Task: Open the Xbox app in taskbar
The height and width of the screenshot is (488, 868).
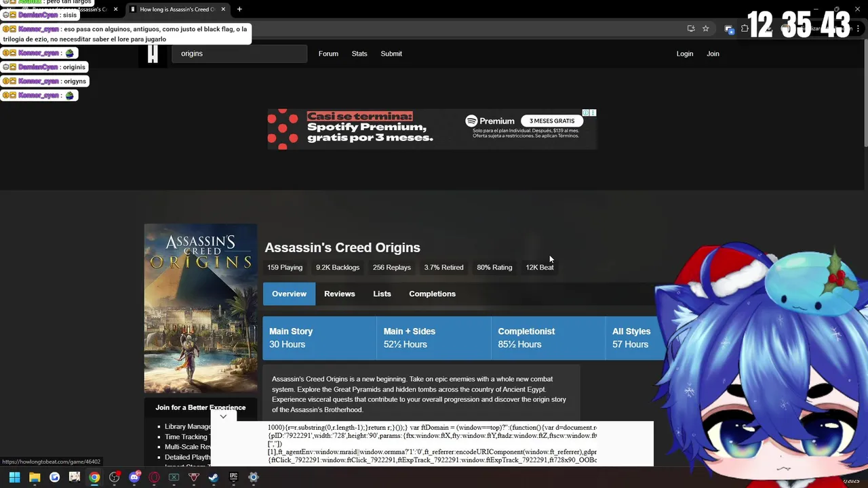Action: 174,477
